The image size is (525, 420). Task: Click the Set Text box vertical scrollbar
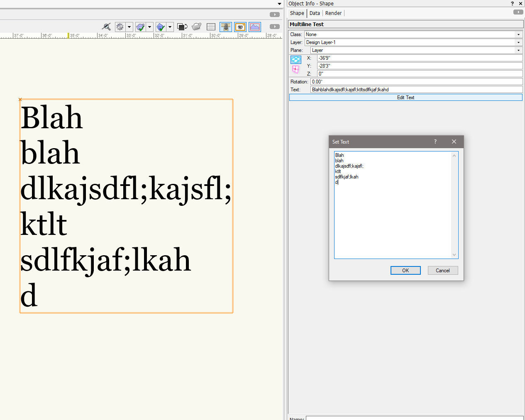point(454,205)
